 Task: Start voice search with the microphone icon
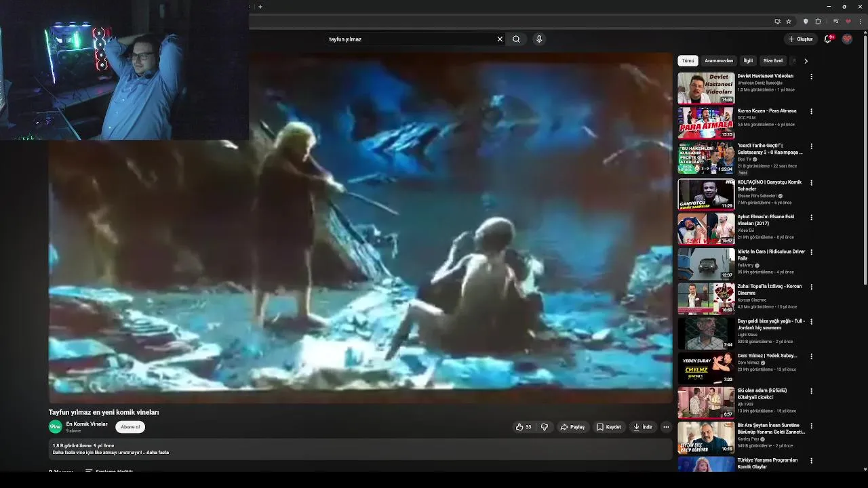[539, 39]
